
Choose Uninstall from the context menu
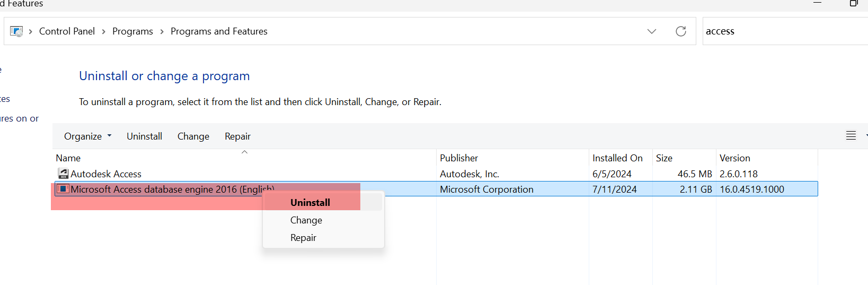pyautogui.click(x=310, y=202)
